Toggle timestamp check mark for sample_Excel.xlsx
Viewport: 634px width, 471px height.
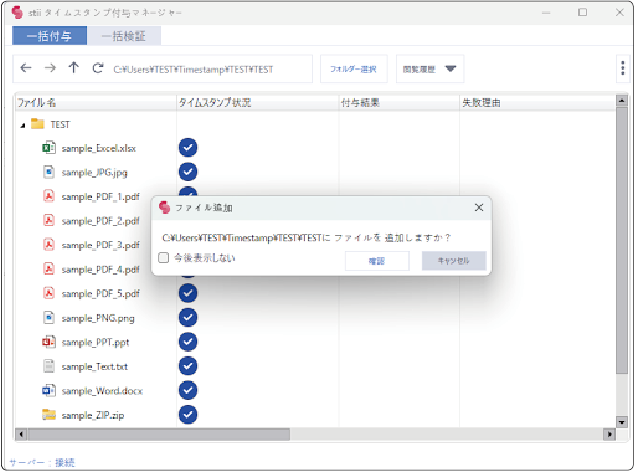(x=187, y=148)
